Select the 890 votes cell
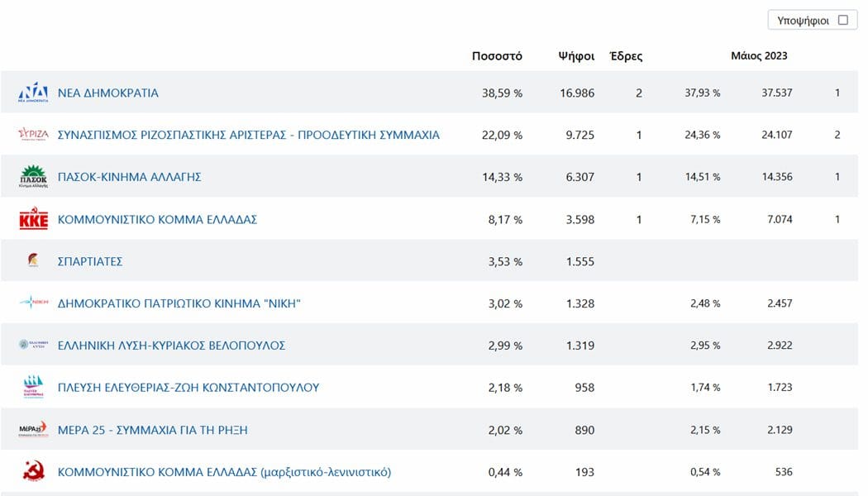This screenshot has width=868, height=496. 584,430
